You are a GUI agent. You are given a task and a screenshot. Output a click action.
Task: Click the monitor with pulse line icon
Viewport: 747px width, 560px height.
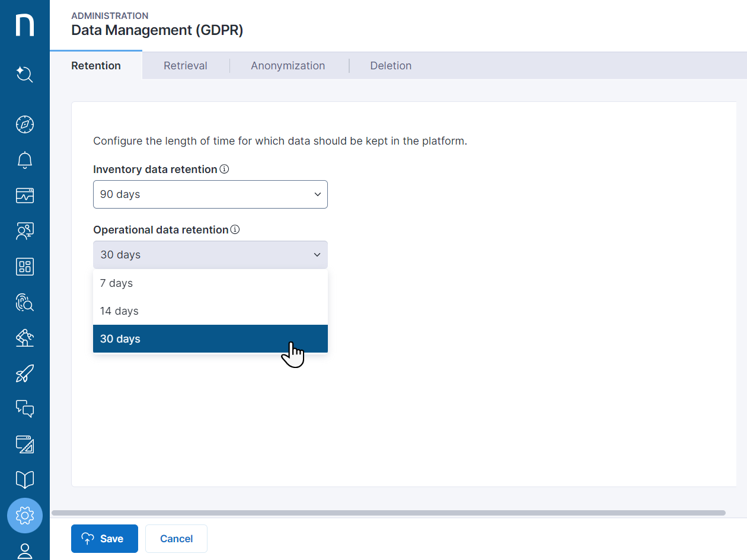pyautogui.click(x=24, y=196)
